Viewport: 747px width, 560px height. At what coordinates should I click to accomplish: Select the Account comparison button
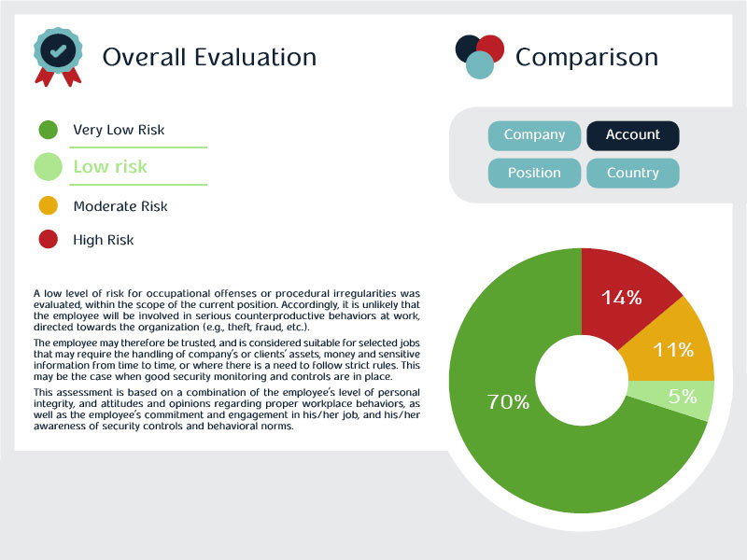coord(632,135)
